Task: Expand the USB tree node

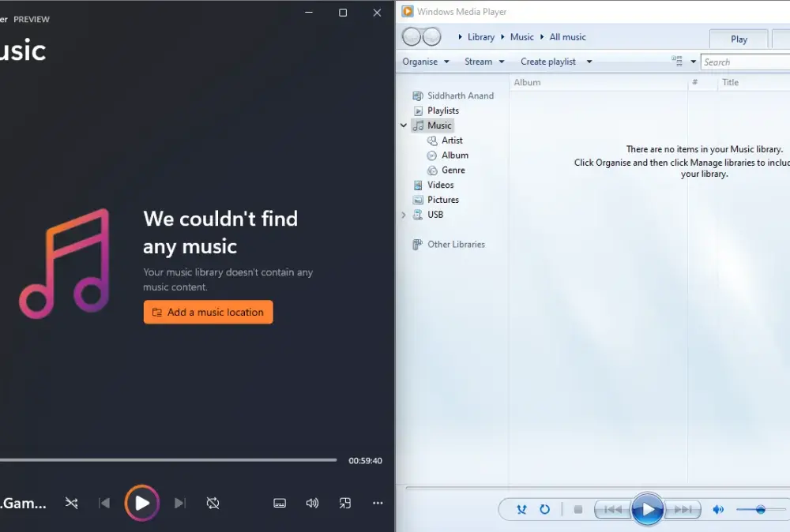Action: [x=404, y=215]
